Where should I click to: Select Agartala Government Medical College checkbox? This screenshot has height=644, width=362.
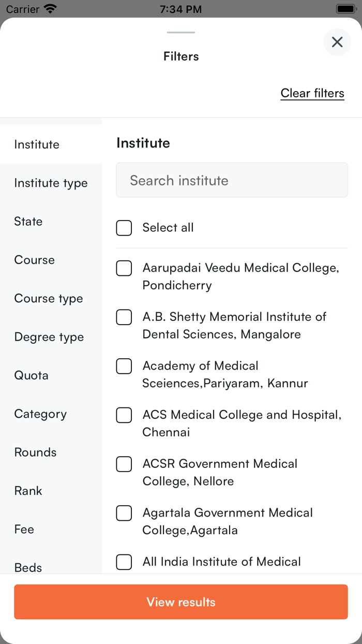[124, 513]
